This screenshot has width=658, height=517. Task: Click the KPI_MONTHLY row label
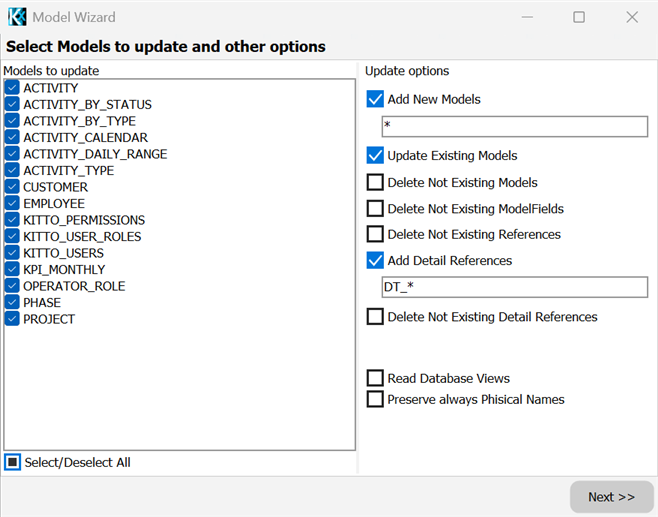click(64, 270)
